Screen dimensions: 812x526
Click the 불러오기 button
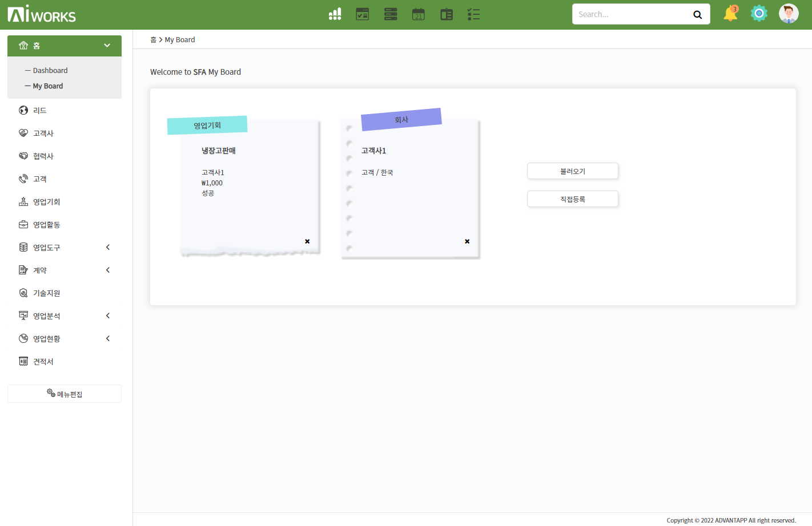(x=572, y=171)
